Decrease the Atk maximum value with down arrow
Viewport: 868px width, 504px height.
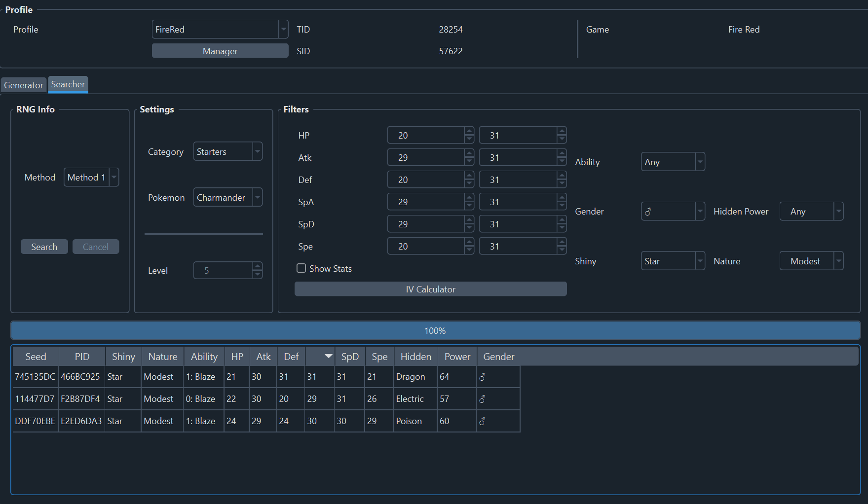[562, 162]
